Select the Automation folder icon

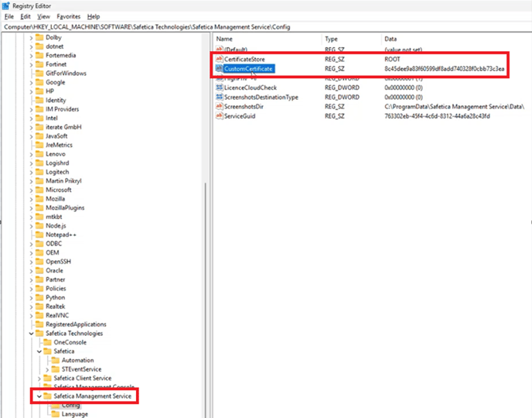click(x=56, y=360)
